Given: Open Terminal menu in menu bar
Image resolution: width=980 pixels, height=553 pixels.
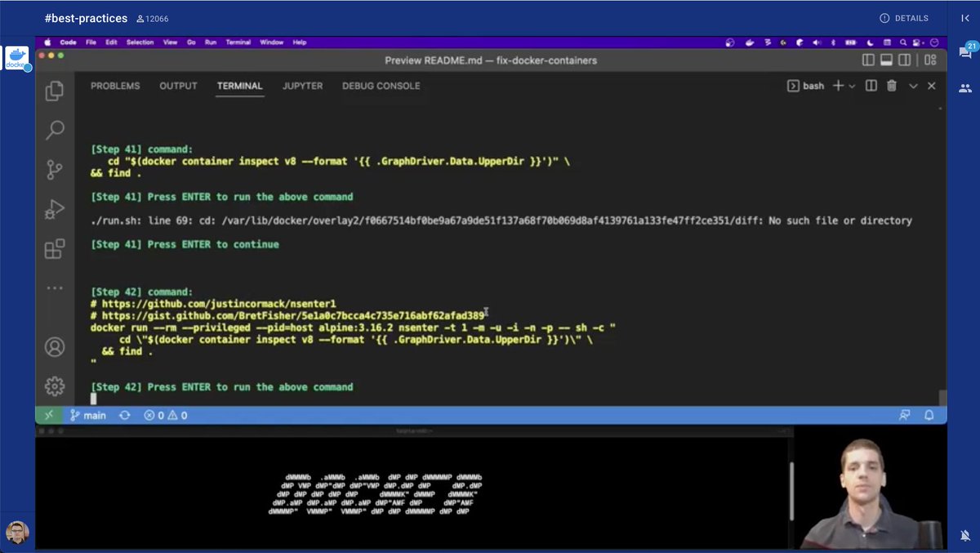Looking at the screenshot, I should pos(238,42).
